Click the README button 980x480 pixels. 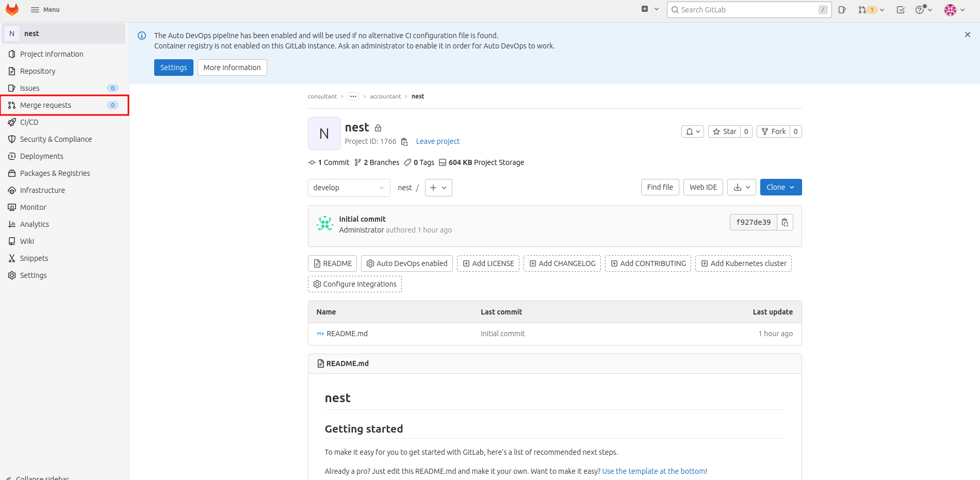tap(332, 263)
